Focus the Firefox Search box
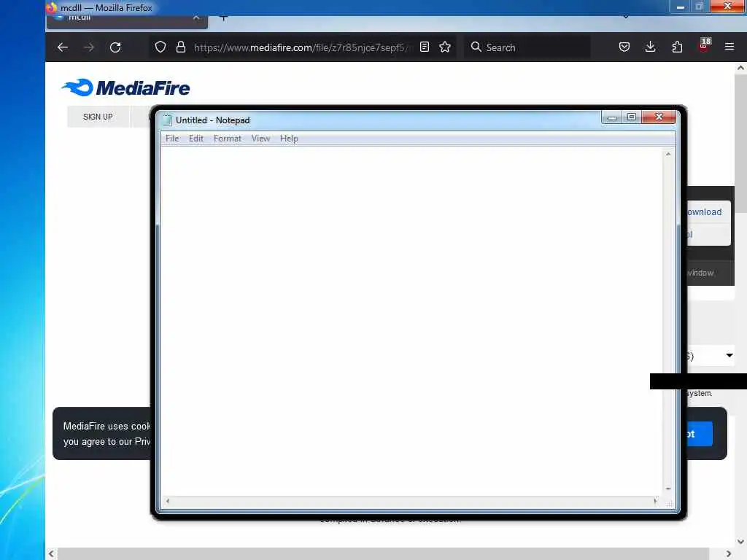Viewport: 747px width, 560px height. tap(527, 47)
